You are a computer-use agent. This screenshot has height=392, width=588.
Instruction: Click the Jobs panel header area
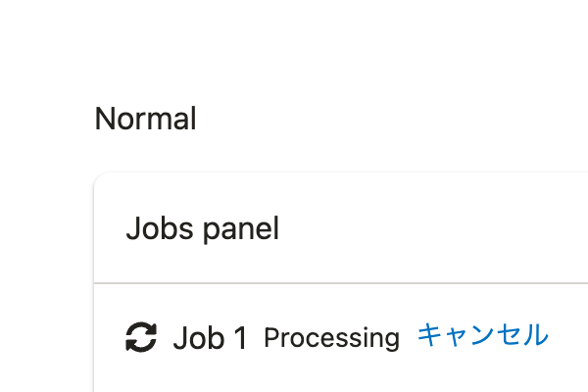click(x=341, y=227)
